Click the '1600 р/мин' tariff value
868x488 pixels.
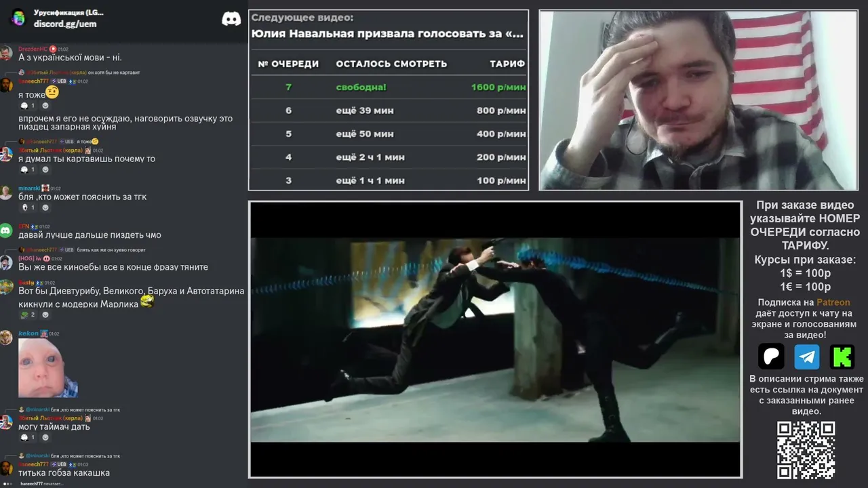pyautogui.click(x=498, y=87)
